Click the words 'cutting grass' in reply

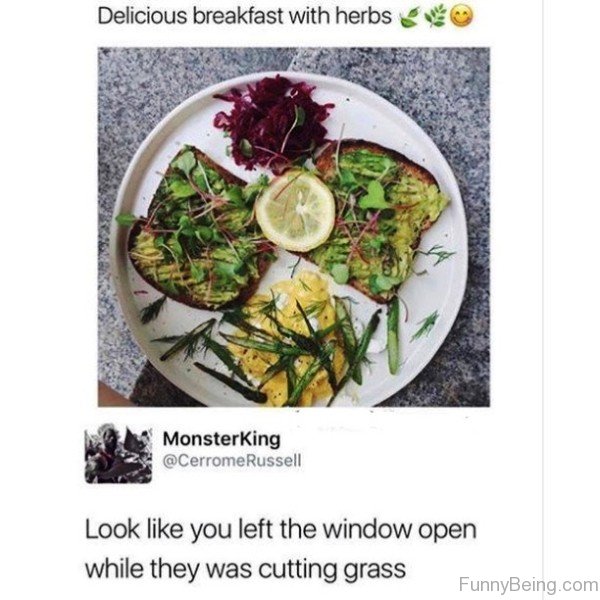point(332,569)
